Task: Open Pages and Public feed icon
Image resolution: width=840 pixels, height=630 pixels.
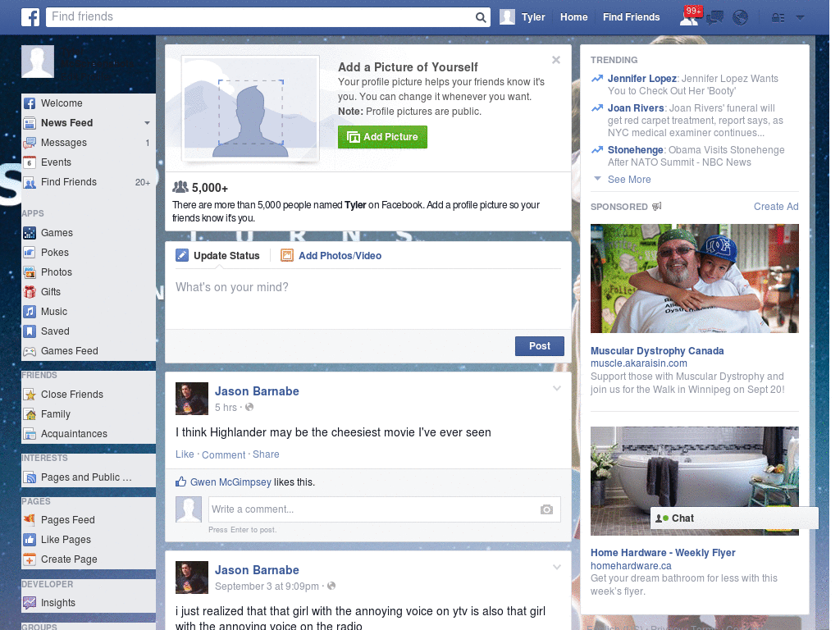Action: pyautogui.click(x=30, y=477)
